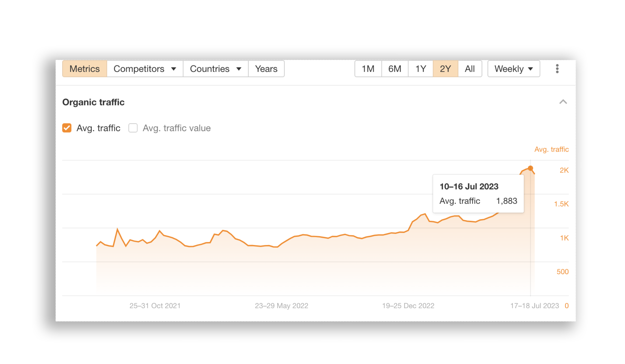Select the Metrics tab

[x=85, y=69]
